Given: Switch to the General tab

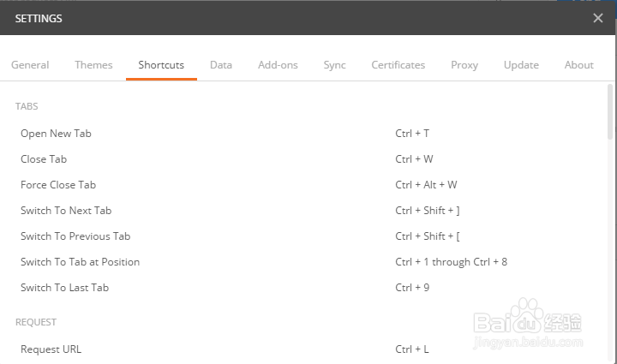Looking at the screenshot, I should 30,65.
